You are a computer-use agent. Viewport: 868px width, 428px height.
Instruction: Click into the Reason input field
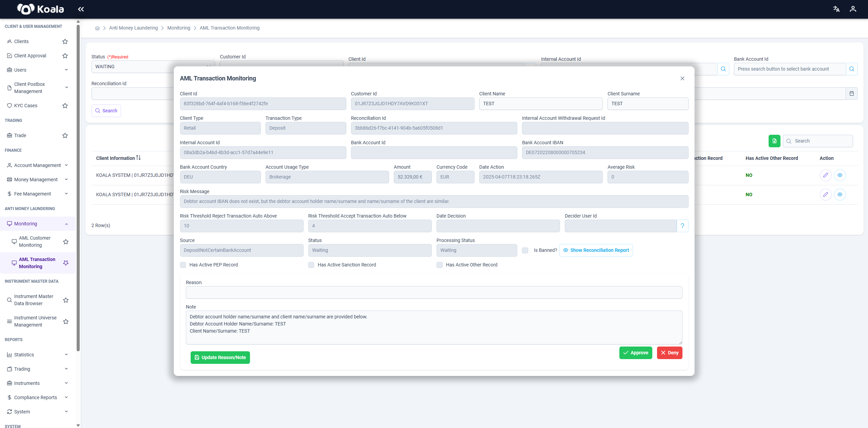point(434,292)
